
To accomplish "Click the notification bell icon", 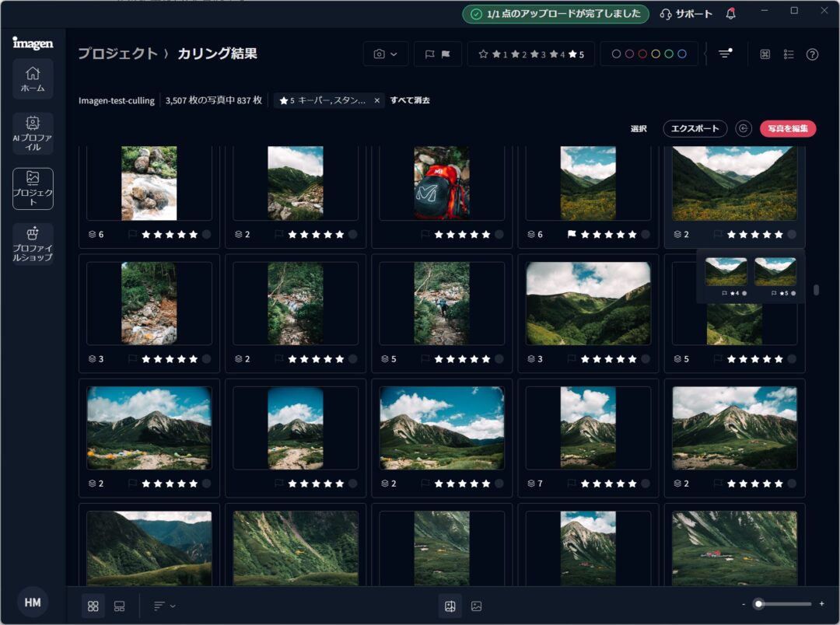I will (x=730, y=14).
